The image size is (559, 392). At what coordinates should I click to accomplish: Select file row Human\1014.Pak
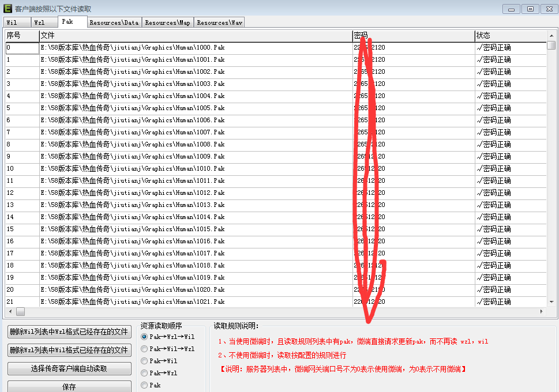tap(276, 217)
